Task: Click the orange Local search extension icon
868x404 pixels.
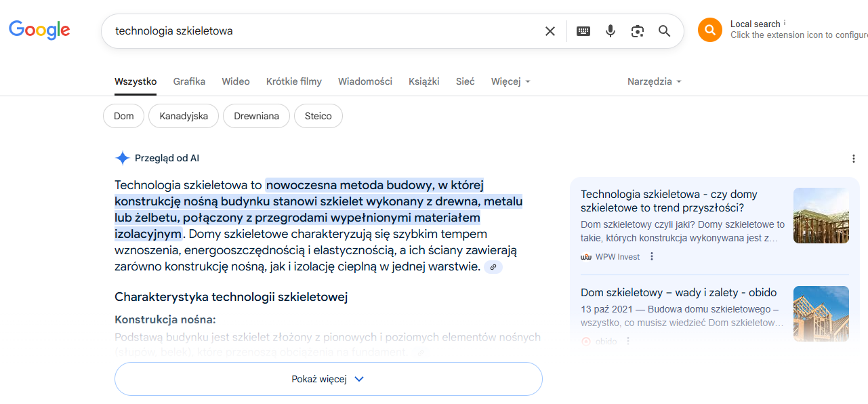Action: (710, 30)
